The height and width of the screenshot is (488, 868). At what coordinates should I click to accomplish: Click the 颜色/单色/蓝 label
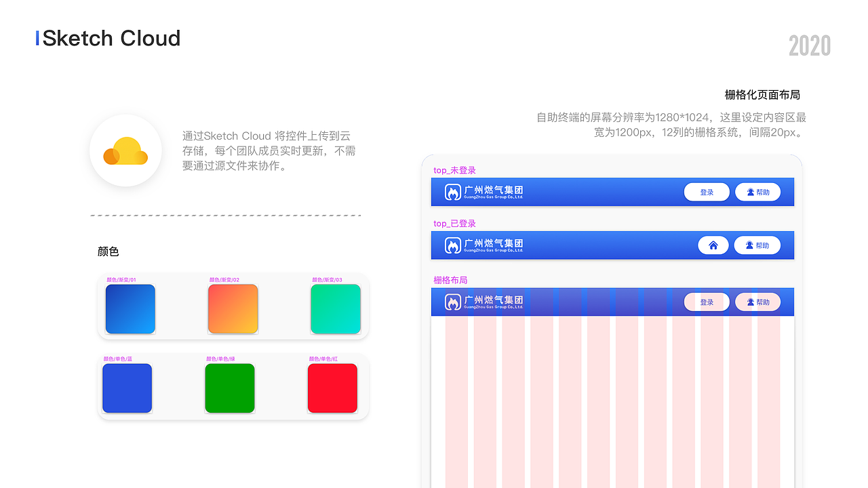(118, 359)
